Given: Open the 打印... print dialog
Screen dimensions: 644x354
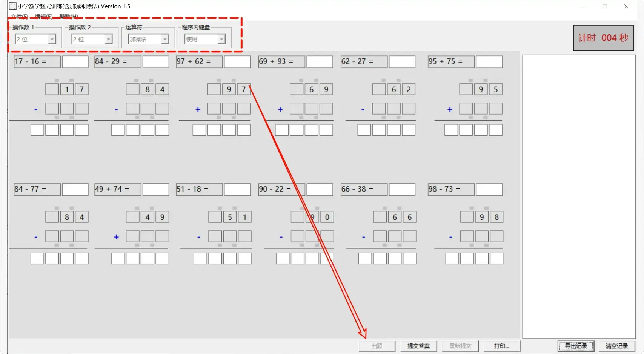Looking at the screenshot, I should pyautogui.click(x=501, y=346).
